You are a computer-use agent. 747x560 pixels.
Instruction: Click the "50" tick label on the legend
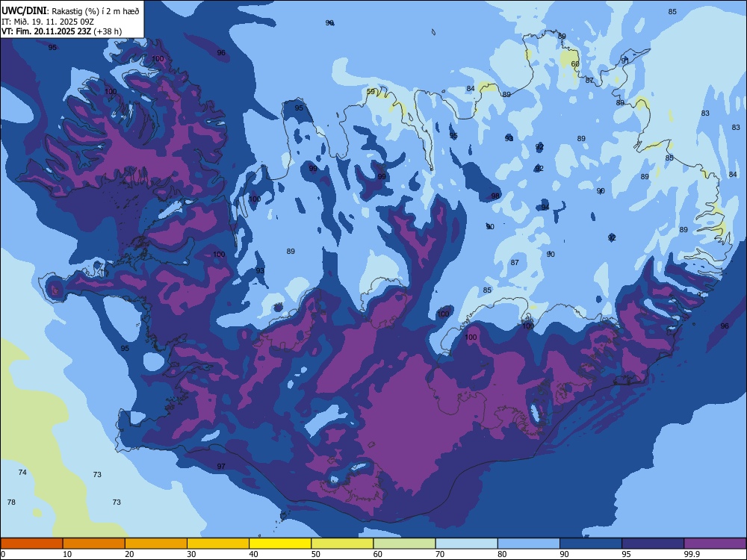coord(315,554)
